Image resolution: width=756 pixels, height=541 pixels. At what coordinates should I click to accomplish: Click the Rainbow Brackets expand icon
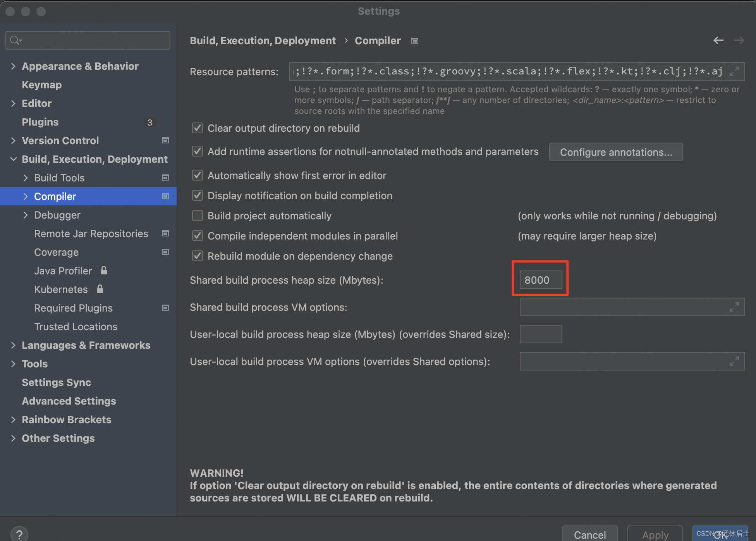13,420
